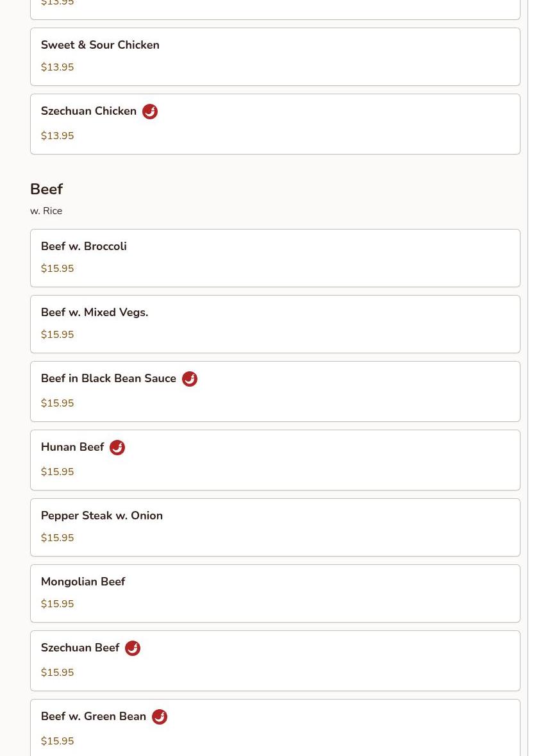The height and width of the screenshot is (756, 541).
Task: Click the chili icon next to Beef w. Green Bean
Action: (160, 717)
